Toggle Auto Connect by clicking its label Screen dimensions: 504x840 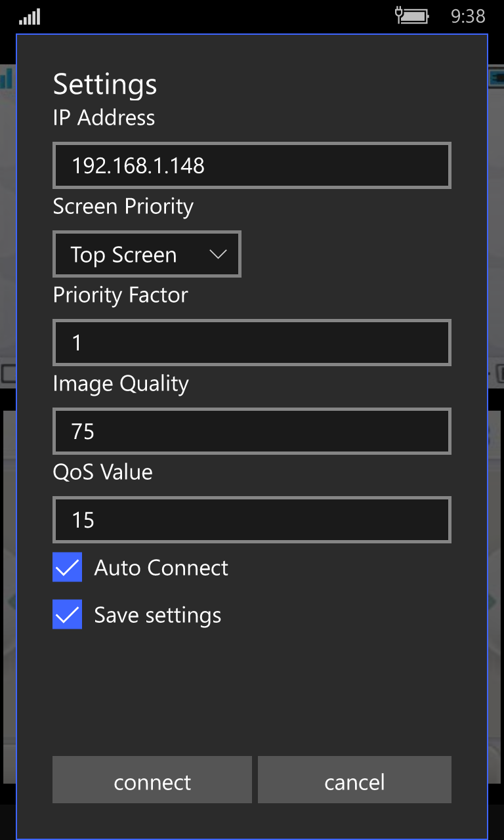click(161, 568)
